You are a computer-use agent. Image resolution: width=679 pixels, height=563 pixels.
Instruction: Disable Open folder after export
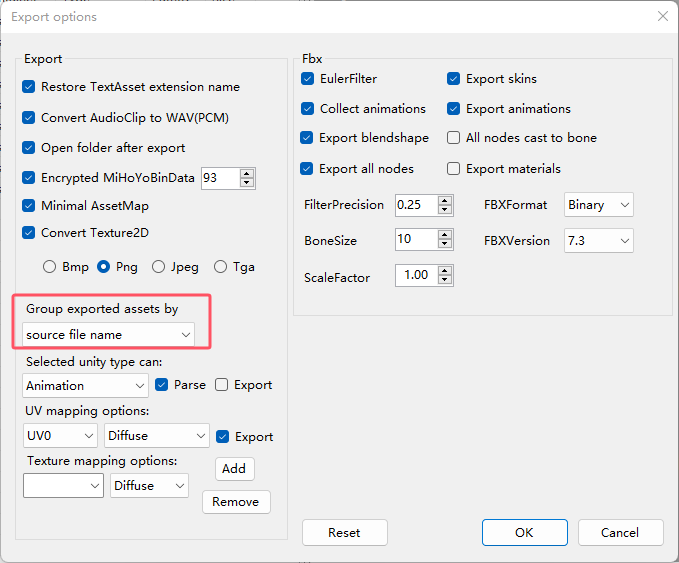(x=29, y=148)
